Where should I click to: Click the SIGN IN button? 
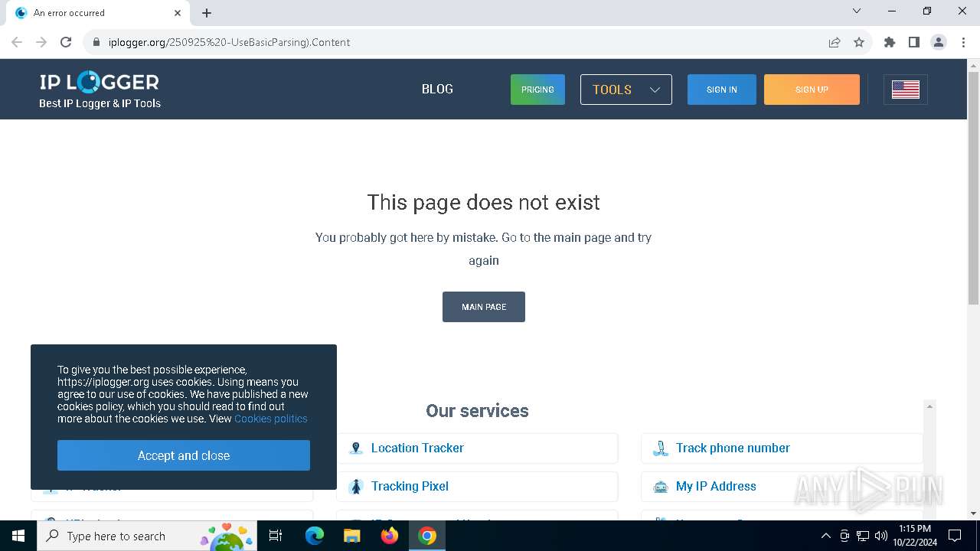click(x=722, y=90)
